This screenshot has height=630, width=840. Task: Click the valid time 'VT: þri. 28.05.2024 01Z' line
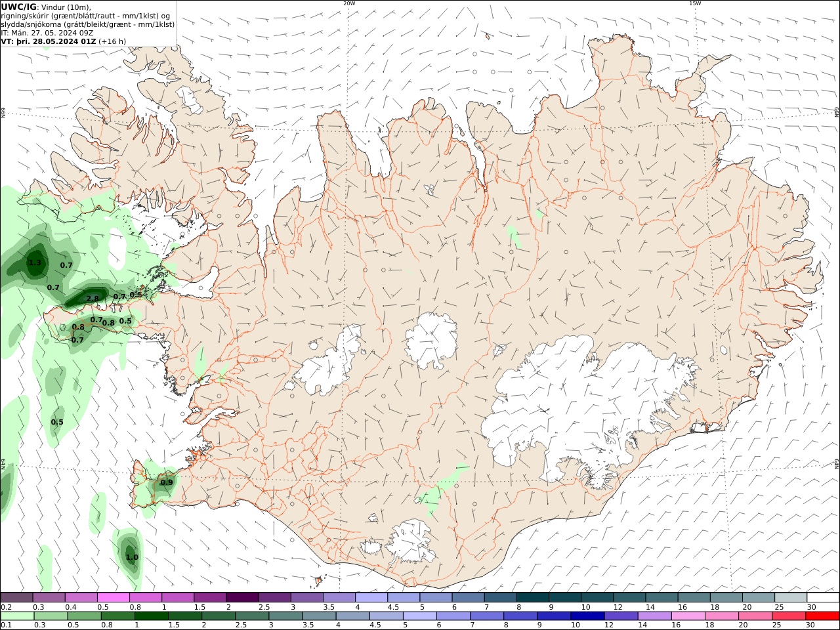49,41
